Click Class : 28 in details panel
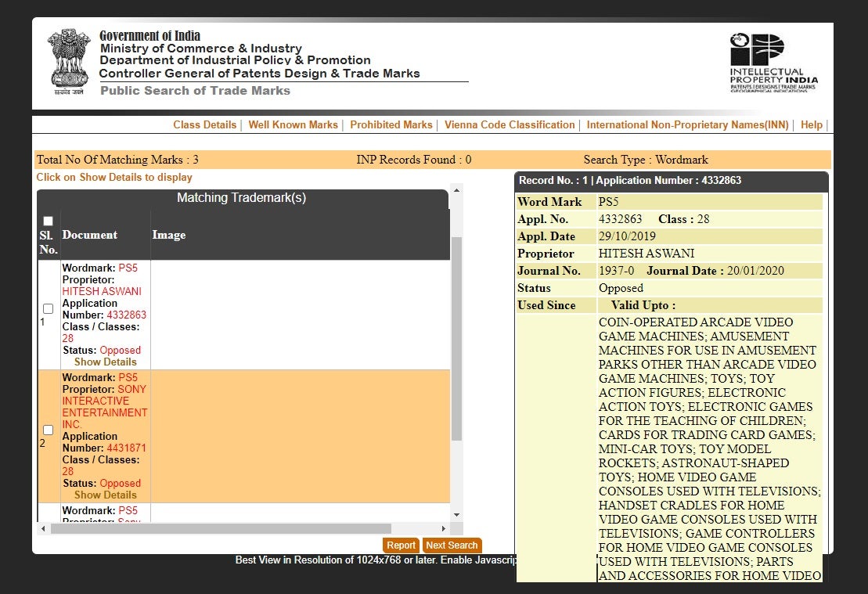868x594 pixels. (683, 219)
